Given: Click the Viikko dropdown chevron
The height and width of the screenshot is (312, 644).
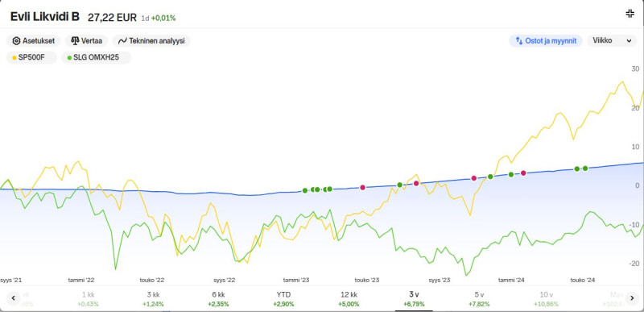Looking at the screenshot, I should pyautogui.click(x=629, y=41).
